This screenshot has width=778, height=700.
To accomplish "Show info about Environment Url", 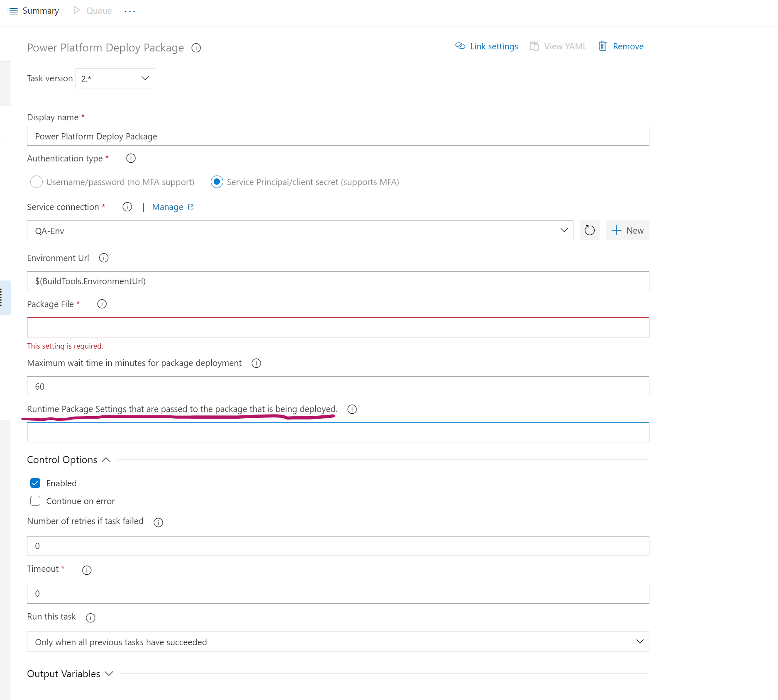I will (x=103, y=258).
